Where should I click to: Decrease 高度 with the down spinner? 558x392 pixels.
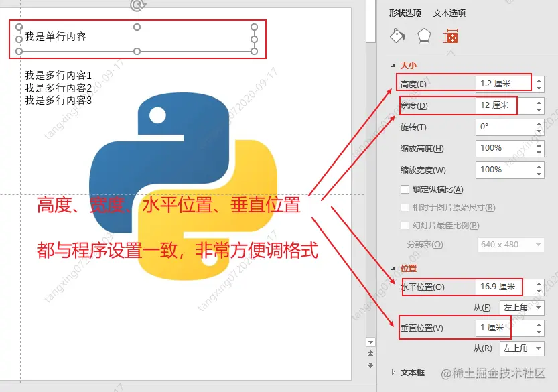coord(539,88)
